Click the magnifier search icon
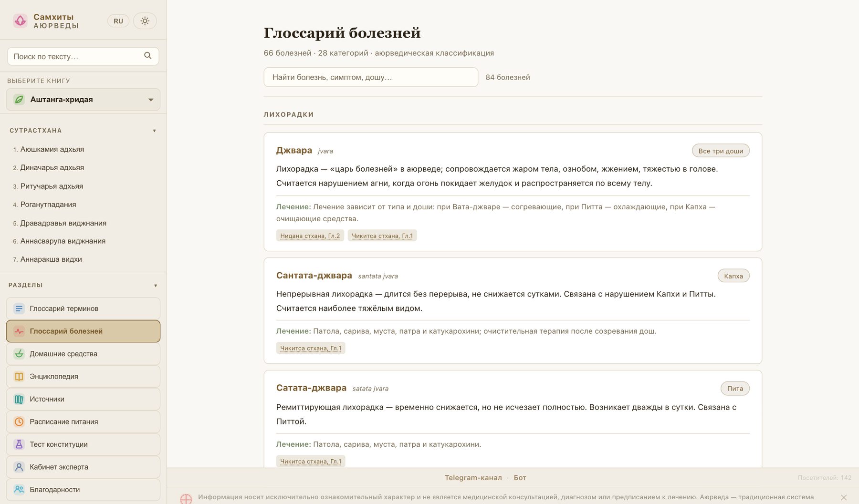 pos(148,56)
